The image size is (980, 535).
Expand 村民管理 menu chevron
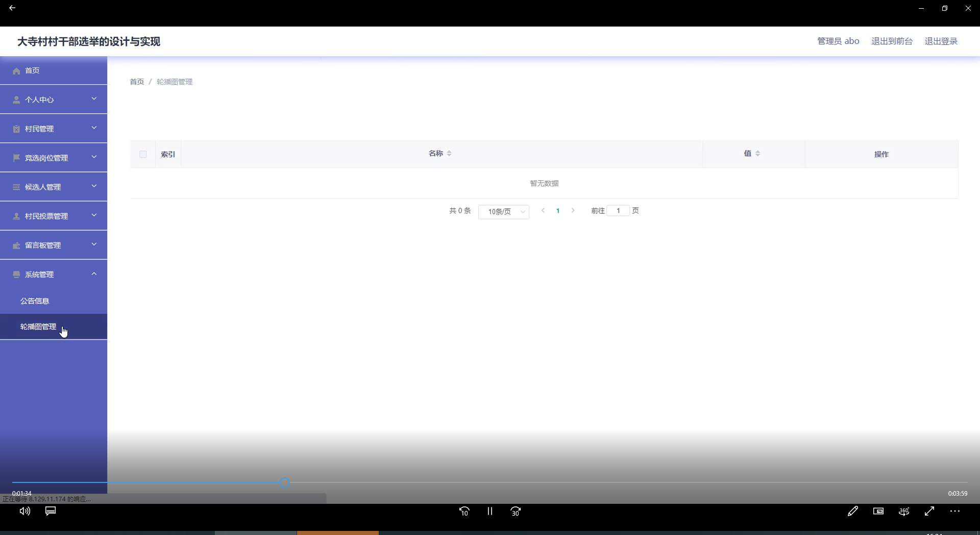(x=94, y=128)
